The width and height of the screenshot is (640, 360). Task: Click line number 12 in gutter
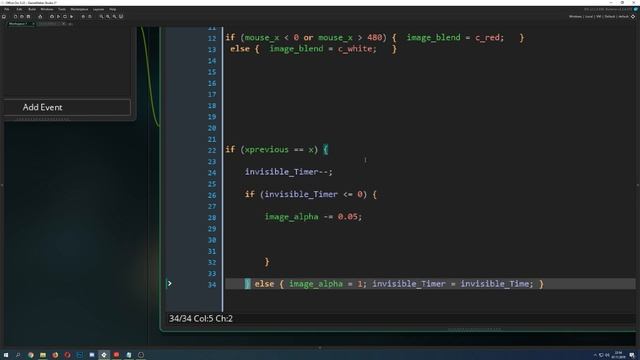click(x=212, y=38)
